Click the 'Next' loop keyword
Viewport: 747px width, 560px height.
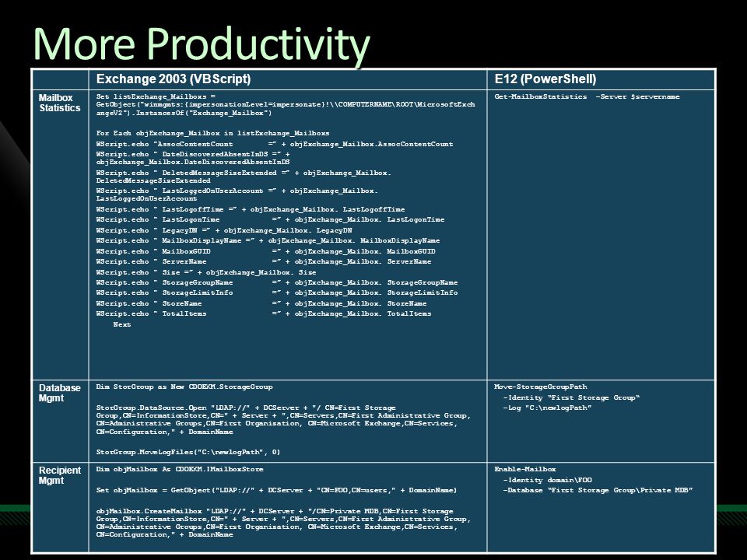(122, 325)
